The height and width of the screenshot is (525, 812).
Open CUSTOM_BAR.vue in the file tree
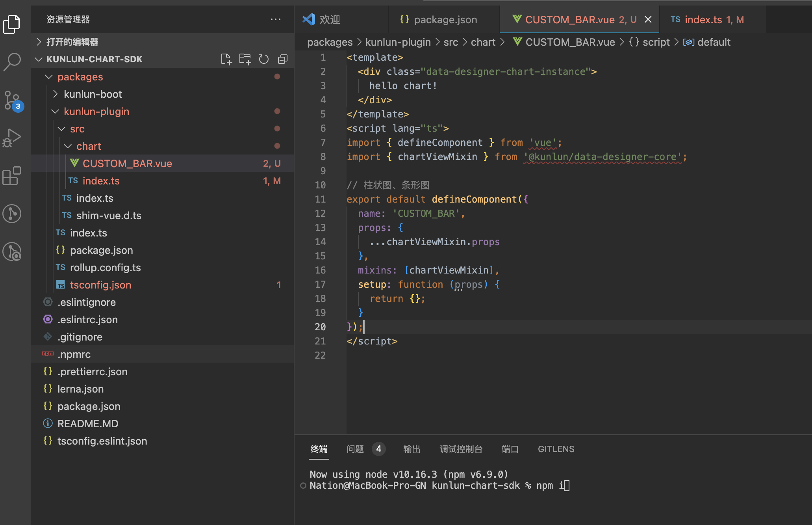pos(162,163)
